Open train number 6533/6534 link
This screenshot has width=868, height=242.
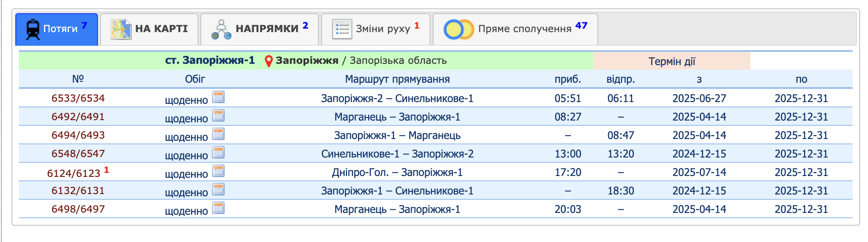pos(78,98)
